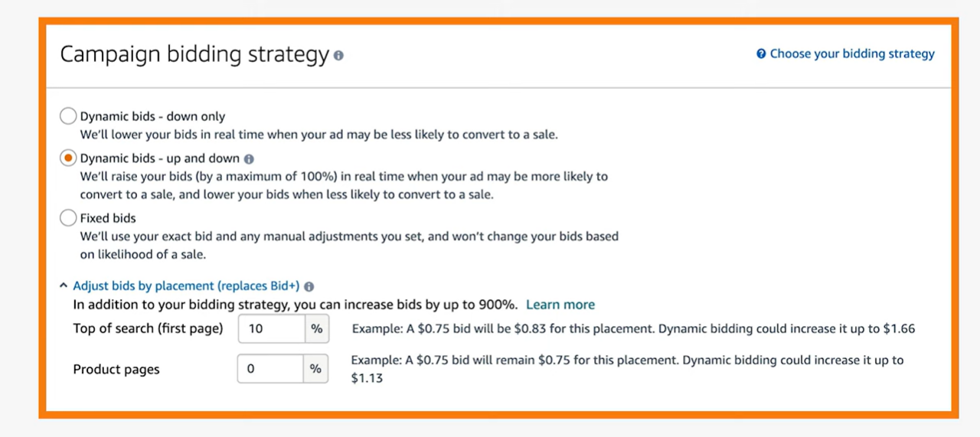Collapse the Adjust bids by placement chevron
Image resolution: width=980 pixels, height=437 pixels.
pos(64,286)
